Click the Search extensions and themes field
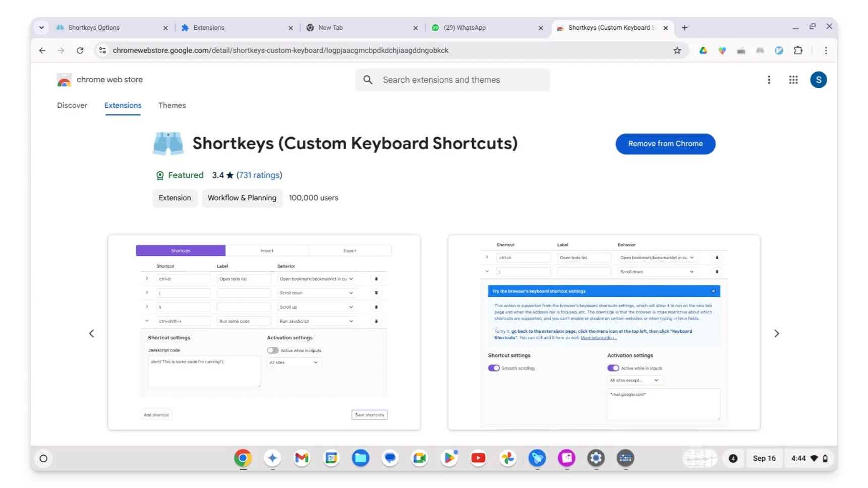This screenshot has height=488, width=868. tap(452, 80)
